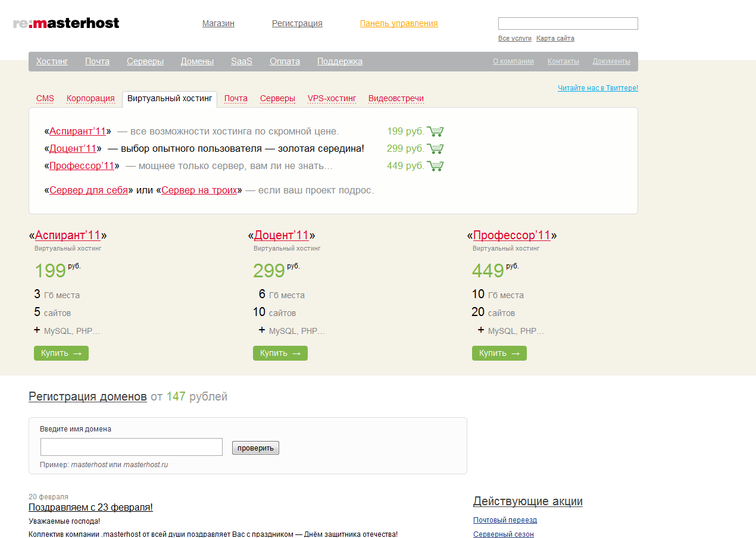
Task: Click the 299 руб. price in plan list
Action: pos(405,149)
